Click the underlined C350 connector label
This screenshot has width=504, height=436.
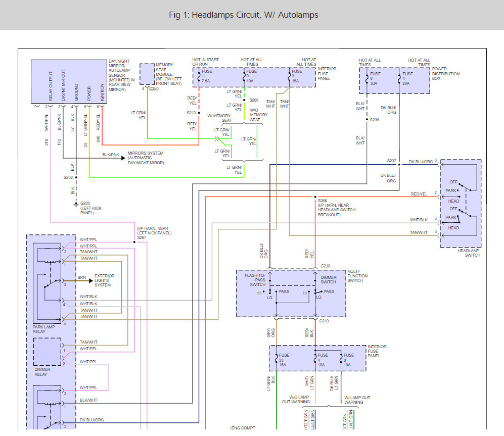(154, 88)
